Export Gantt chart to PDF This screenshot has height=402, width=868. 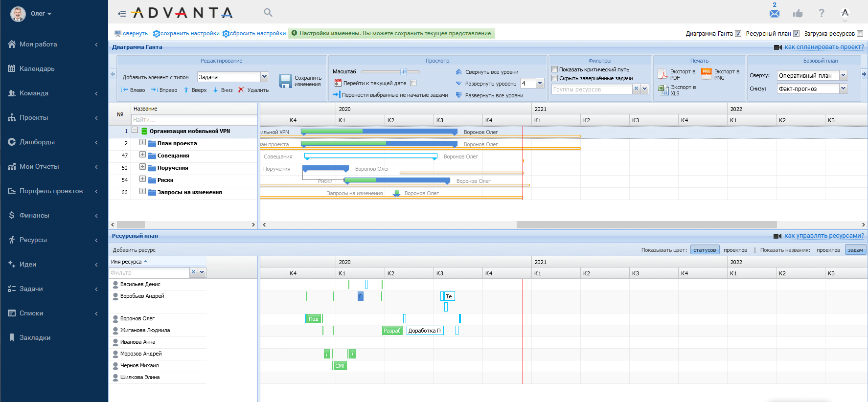pos(663,74)
